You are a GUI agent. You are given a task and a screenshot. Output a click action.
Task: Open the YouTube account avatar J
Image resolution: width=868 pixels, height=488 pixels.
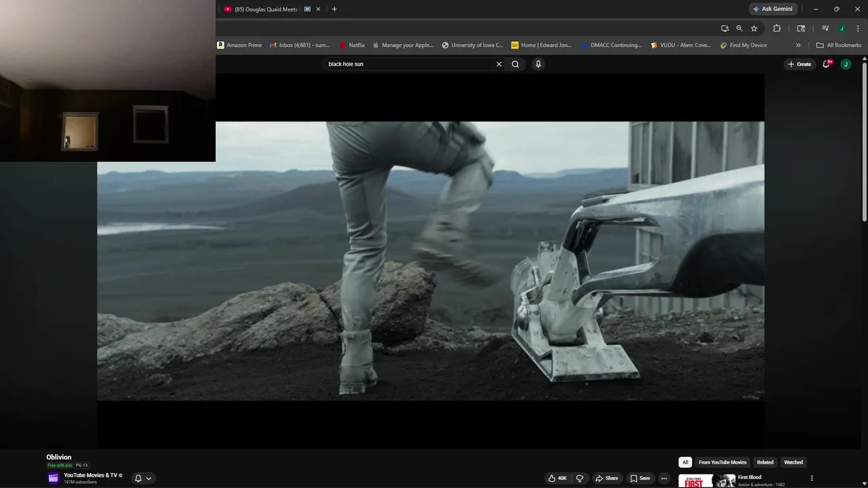(846, 64)
